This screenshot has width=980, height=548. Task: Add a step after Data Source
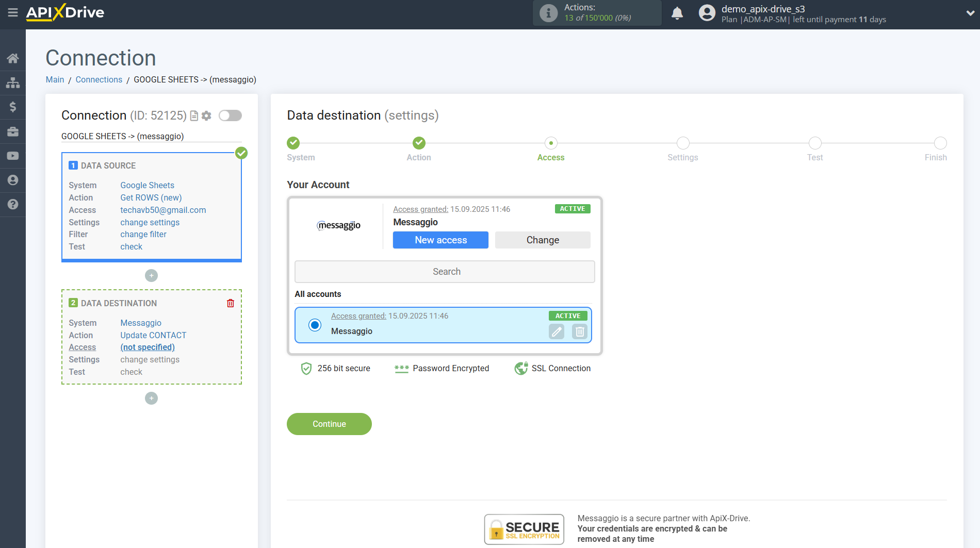point(151,276)
